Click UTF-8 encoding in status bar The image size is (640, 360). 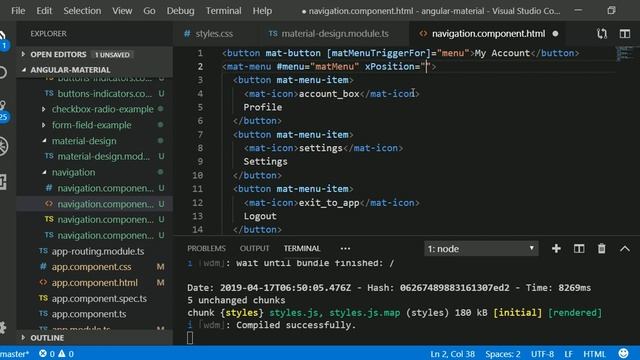point(542,353)
